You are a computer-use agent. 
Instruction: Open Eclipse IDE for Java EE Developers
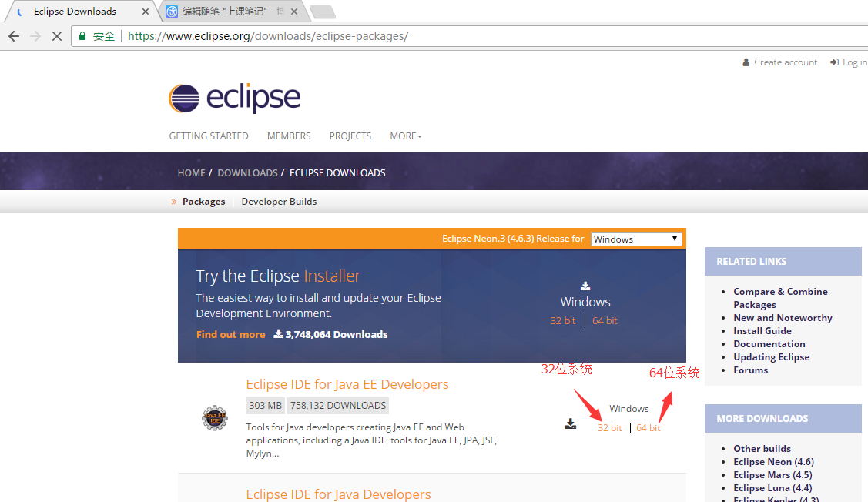pos(347,384)
